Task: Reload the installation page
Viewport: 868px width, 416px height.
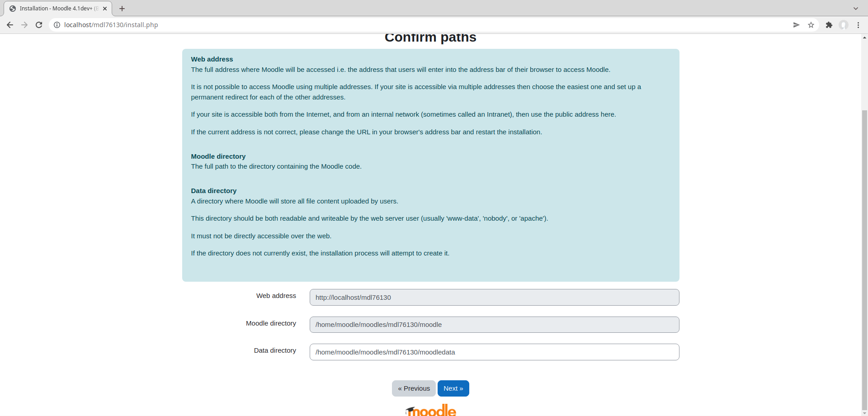Action: click(39, 25)
